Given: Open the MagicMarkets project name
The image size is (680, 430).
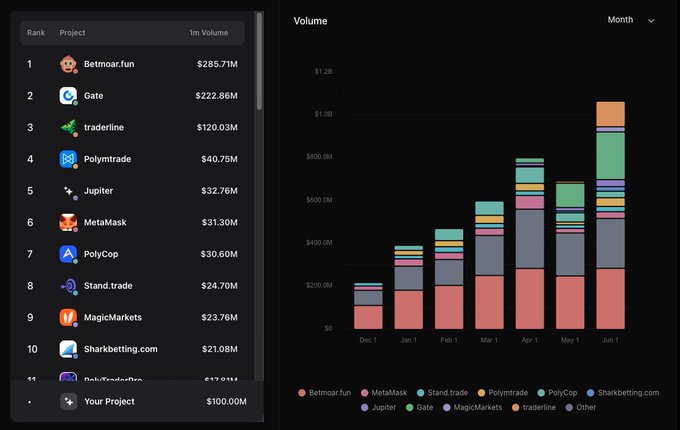Looking at the screenshot, I should pyautogui.click(x=113, y=317).
